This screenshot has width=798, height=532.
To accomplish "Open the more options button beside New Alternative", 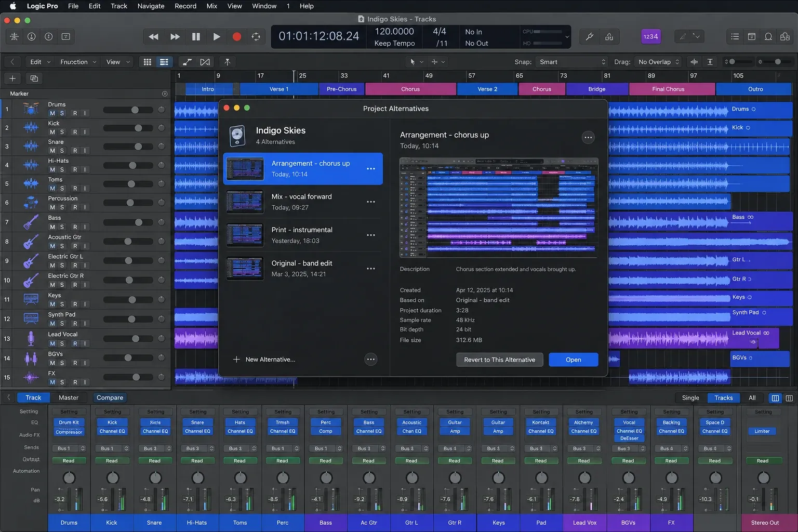I will point(370,360).
